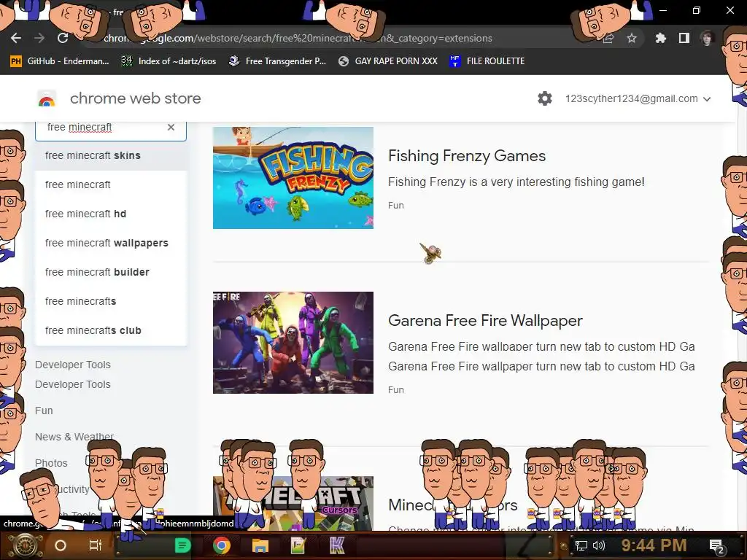Choose suggestion free minecraft hd
The width and height of the screenshot is (747, 560).
(111, 214)
